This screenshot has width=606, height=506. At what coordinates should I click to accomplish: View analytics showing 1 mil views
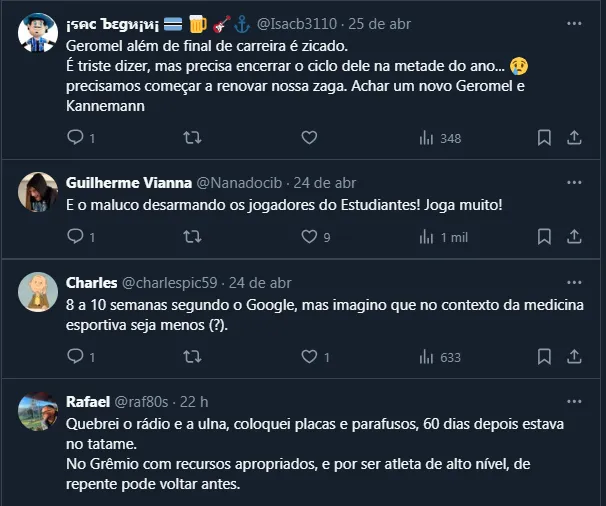click(x=441, y=237)
